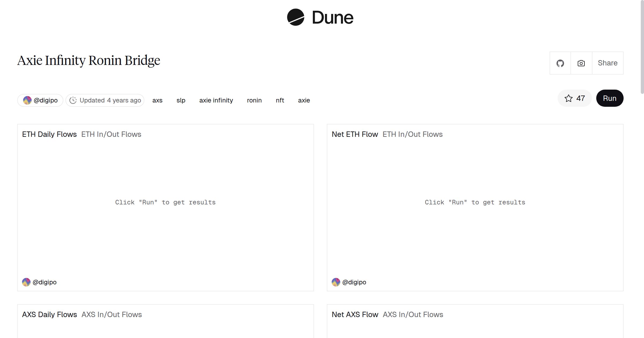
Task: Open the Share button
Action: [x=607, y=63]
